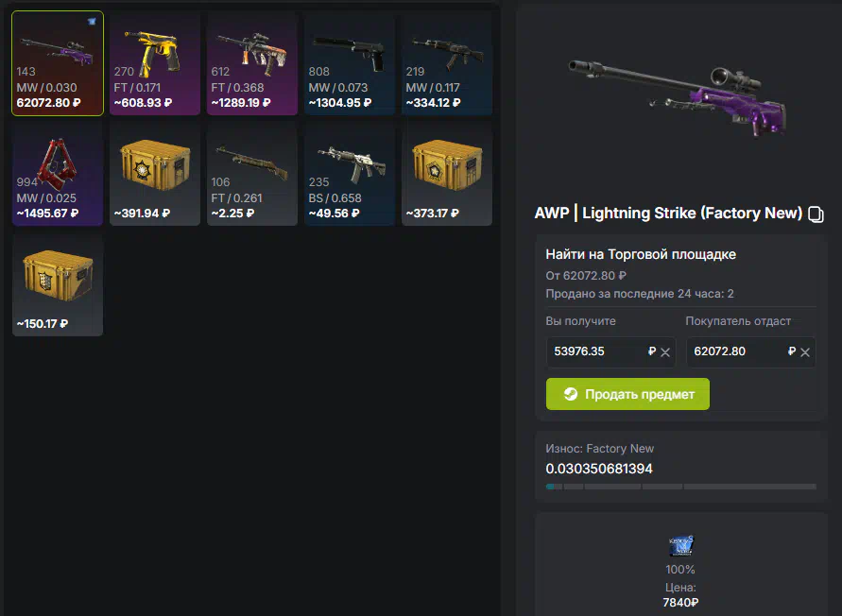Select the AK item priced 334.12
The image size is (842, 616).
(x=447, y=63)
